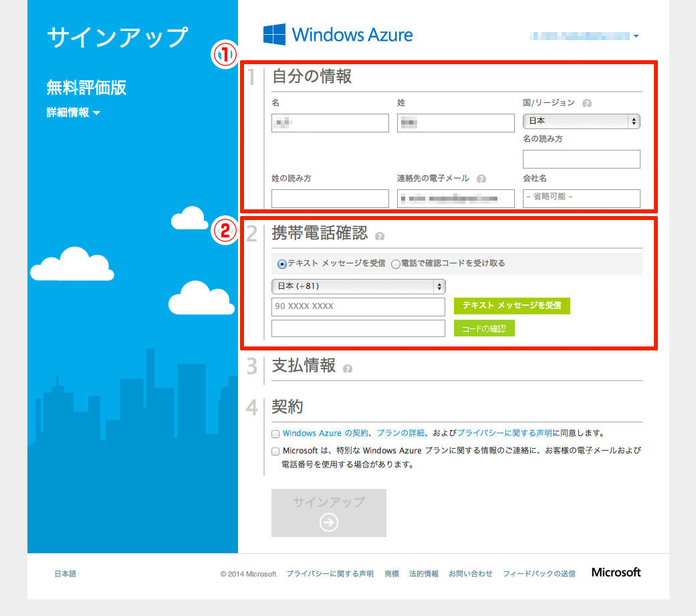
Task: Click into the 姓 input field
Action: click(x=456, y=123)
